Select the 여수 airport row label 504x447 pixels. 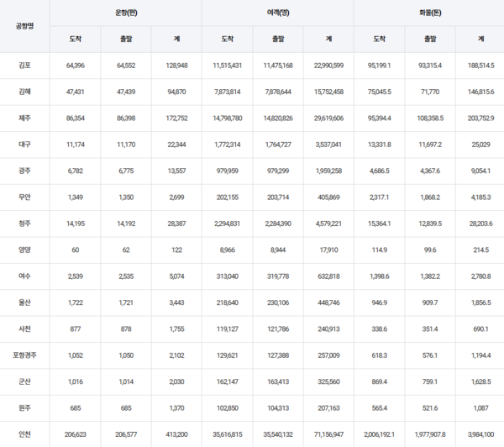pyautogui.click(x=24, y=276)
